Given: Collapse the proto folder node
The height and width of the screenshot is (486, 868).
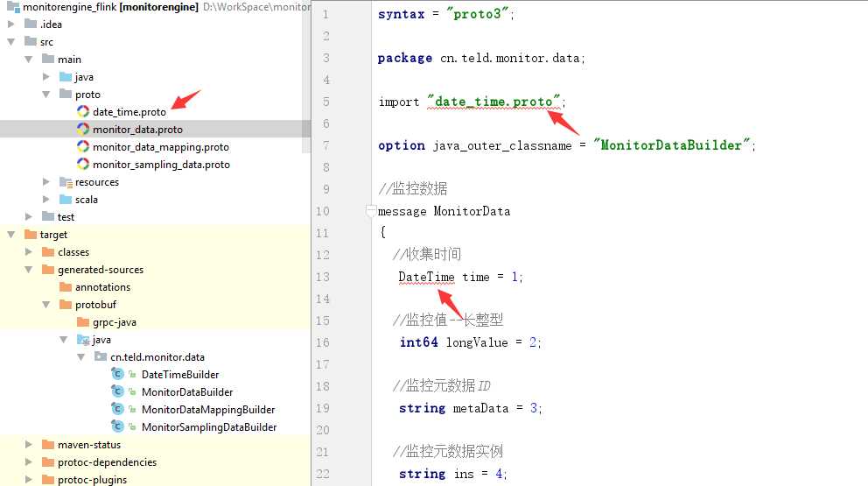Looking at the screenshot, I should pyautogui.click(x=46, y=95).
